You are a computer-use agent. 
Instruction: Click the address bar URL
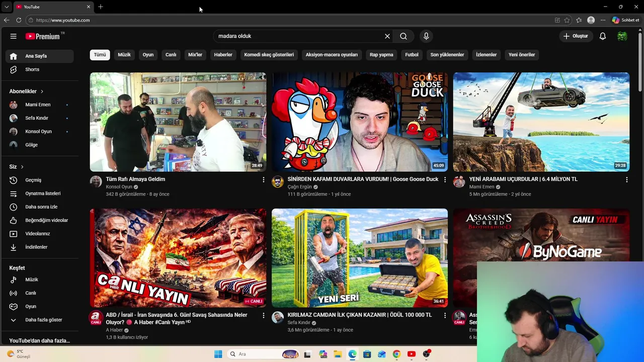[x=63, y=20]
